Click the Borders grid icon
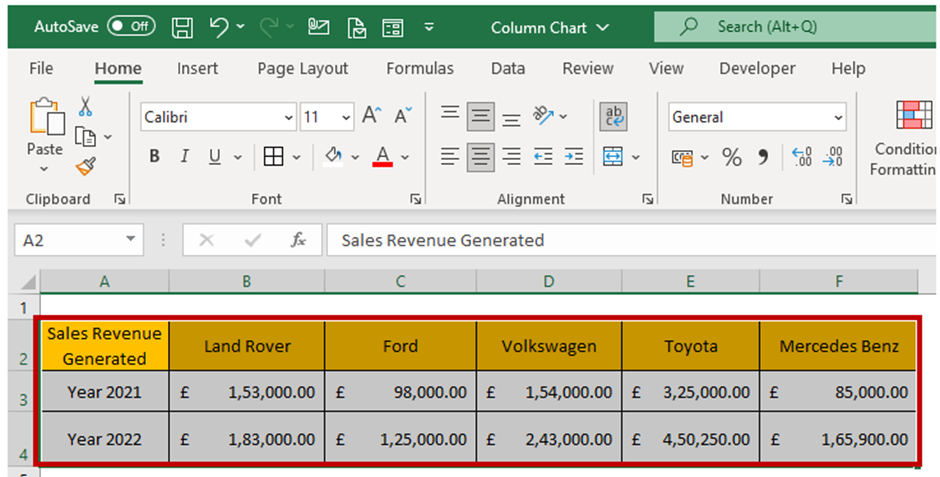The height and width of the screenshot is (477, 940). click(x=273, y=157)
